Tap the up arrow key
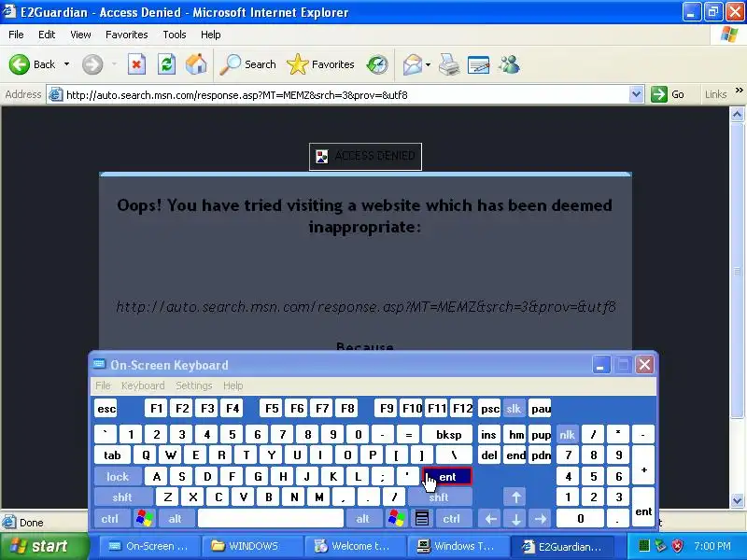This screenshot has width=747, height=560. click(516, 497)
